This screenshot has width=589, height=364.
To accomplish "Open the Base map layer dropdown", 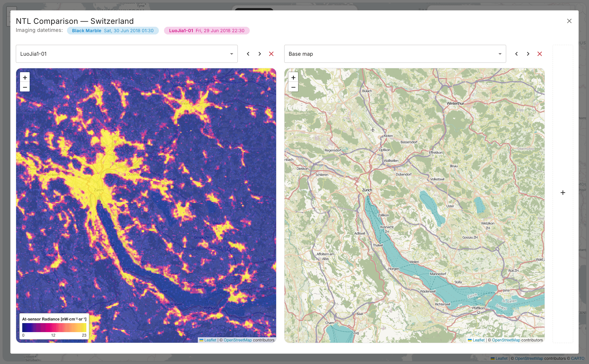I will (395, 54).
